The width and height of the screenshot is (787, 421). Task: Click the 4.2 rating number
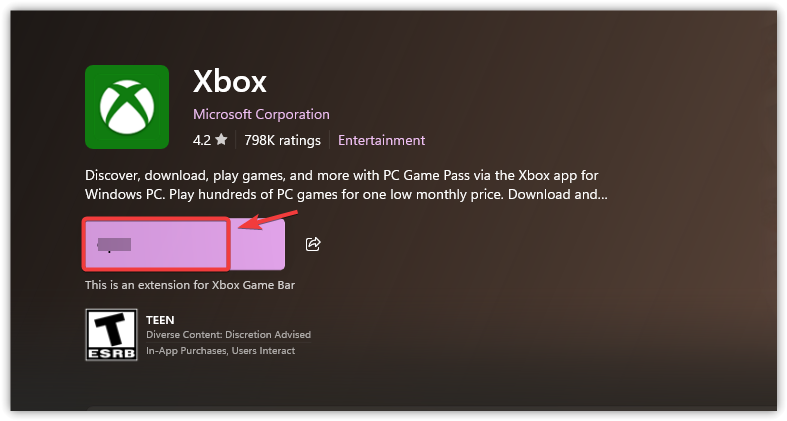(201, 140)
